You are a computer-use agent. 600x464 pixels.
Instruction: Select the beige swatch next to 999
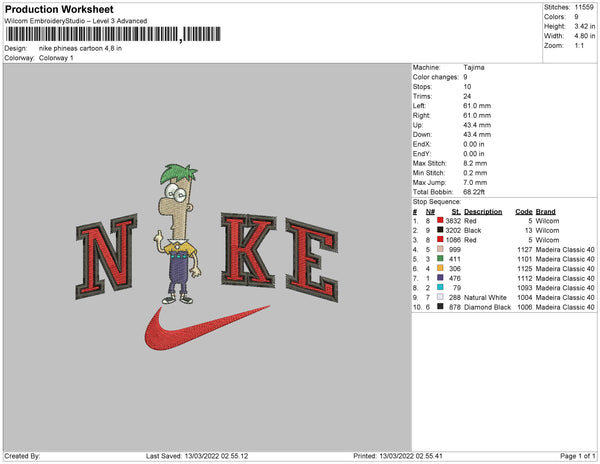click(x=440, y=249)
